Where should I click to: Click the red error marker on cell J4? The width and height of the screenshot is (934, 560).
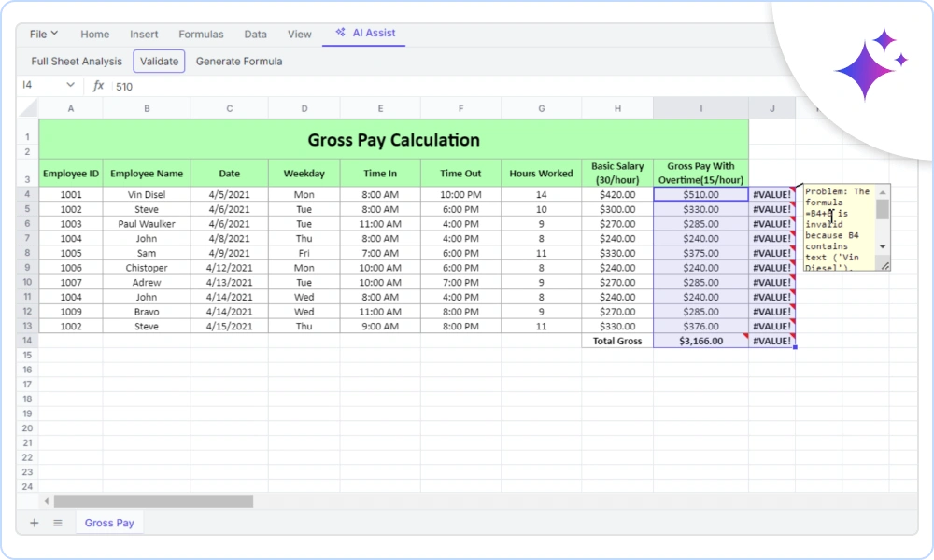[795, 190]
